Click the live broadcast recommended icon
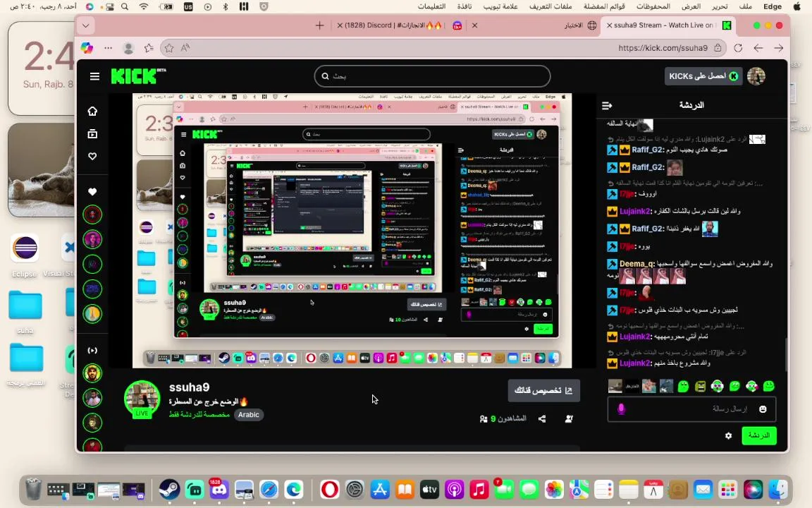 tap(92, 351)
